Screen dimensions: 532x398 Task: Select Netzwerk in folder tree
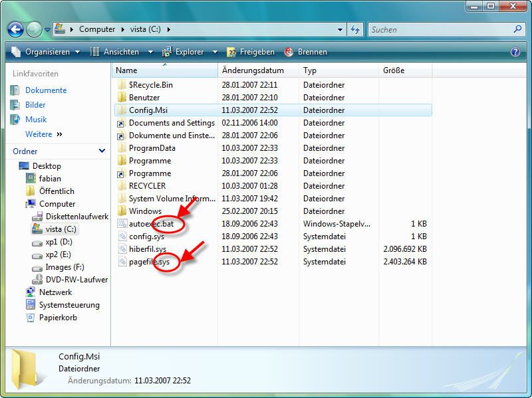pos(55,292)
